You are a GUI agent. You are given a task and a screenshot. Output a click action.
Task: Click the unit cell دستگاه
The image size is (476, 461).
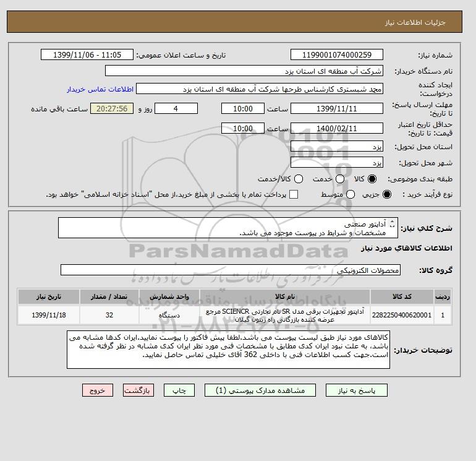(x=169, y=315)
